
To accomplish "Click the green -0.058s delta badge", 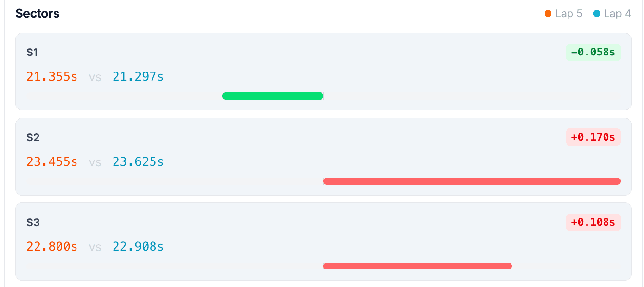I will coord(593,52).
